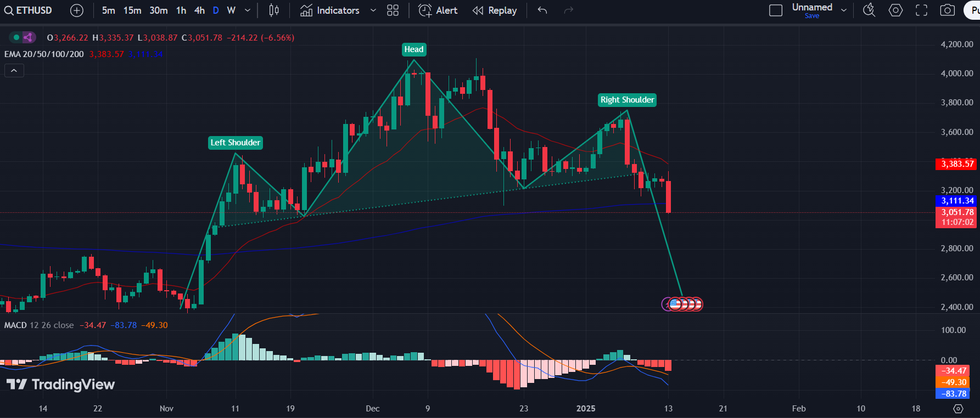Open quick search lightning magnifier icon
Viewport: 980px width, 418px height.
tap(869, 10)
